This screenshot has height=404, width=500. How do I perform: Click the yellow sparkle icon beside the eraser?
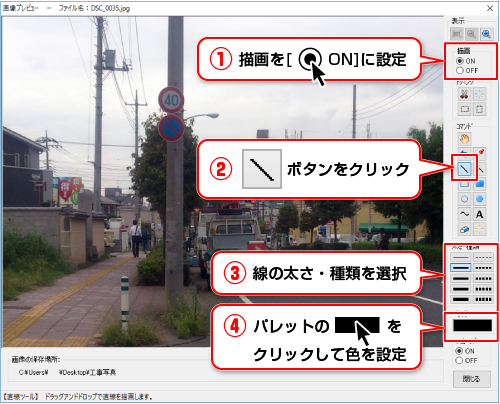[x=479, y=229]
